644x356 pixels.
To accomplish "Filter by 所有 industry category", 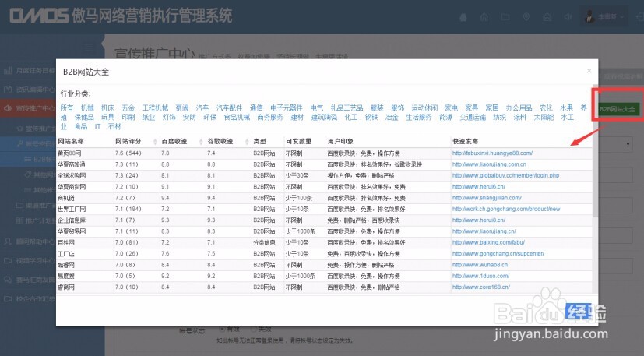I will [66, 108].
